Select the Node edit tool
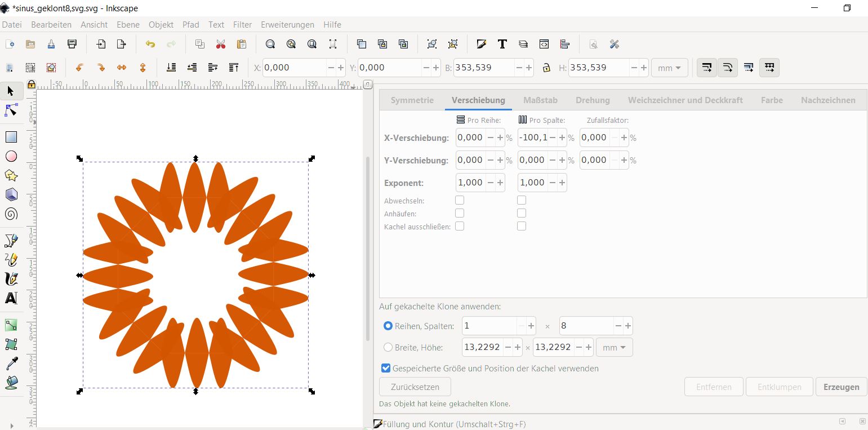This screenshot has width=868, height=430. pos(11,110)
